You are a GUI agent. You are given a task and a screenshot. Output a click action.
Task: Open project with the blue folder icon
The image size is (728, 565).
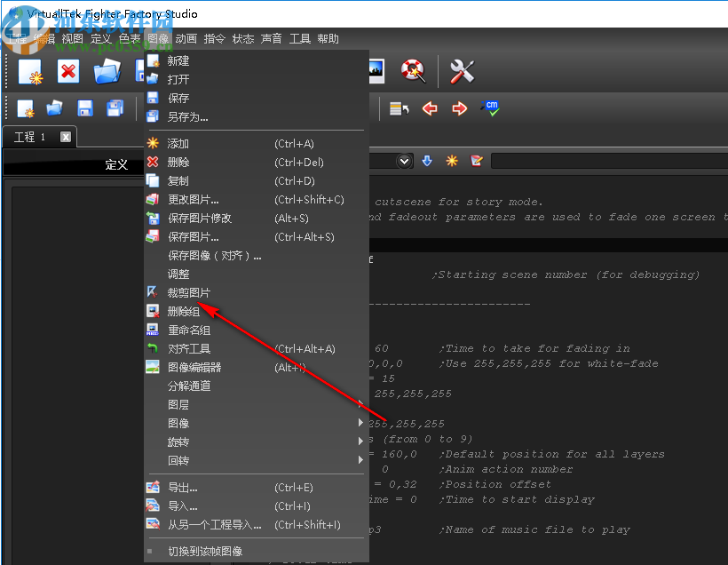(x=107, y=72)
